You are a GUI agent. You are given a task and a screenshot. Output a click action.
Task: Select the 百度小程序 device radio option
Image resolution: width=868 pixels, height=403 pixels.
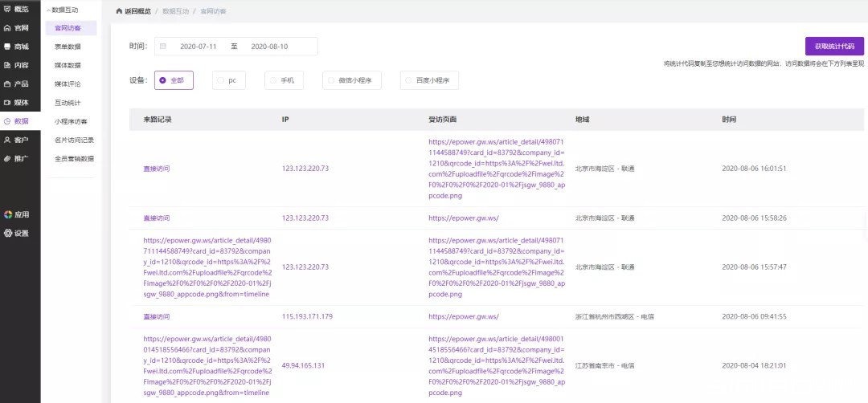[x=429, y=80]
